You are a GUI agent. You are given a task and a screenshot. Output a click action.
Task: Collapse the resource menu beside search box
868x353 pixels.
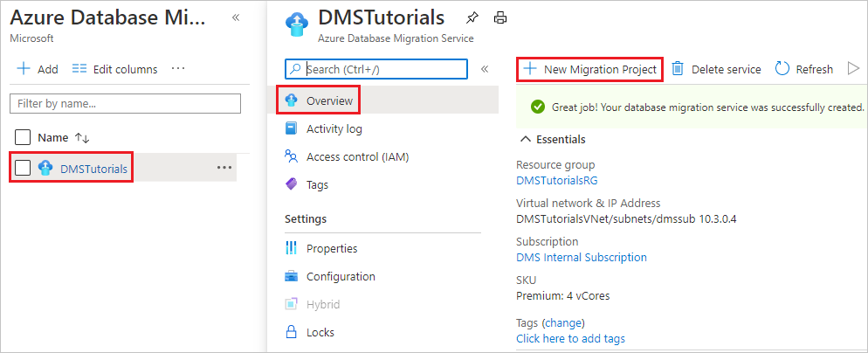(485, 69)
